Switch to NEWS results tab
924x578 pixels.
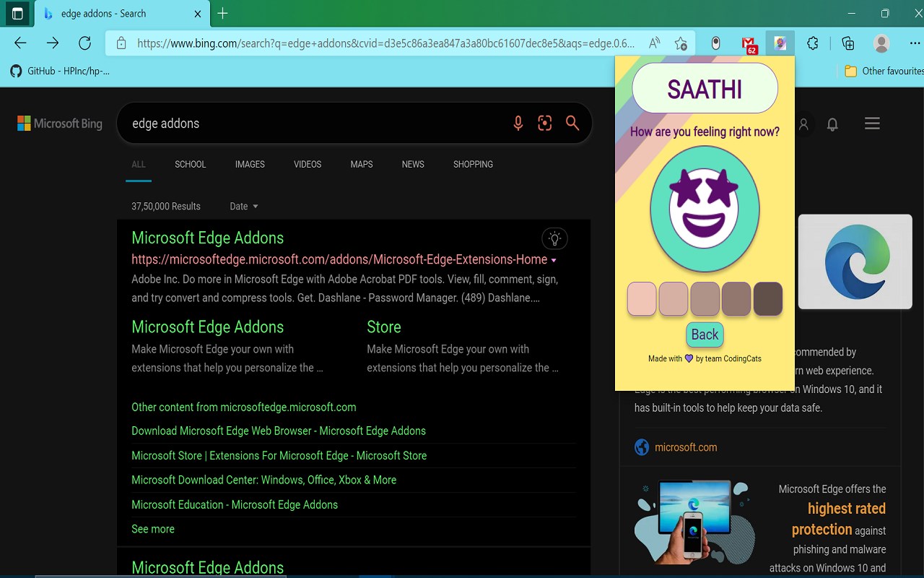point(413,165)
